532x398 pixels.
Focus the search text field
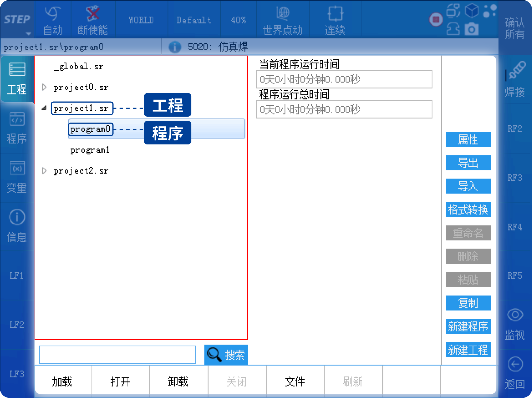coord(117,355)
